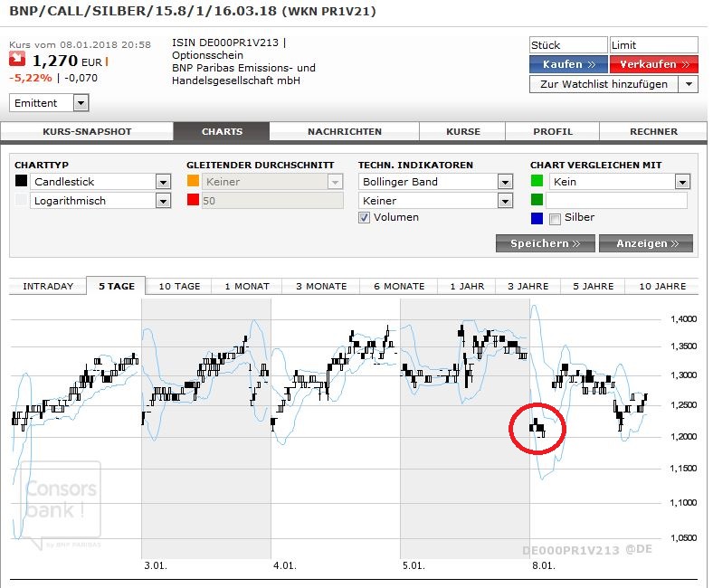Open the second indicator dropdown showing Keiner
Viewport: 713px width, 588px height.
click(x=435, y=201)
